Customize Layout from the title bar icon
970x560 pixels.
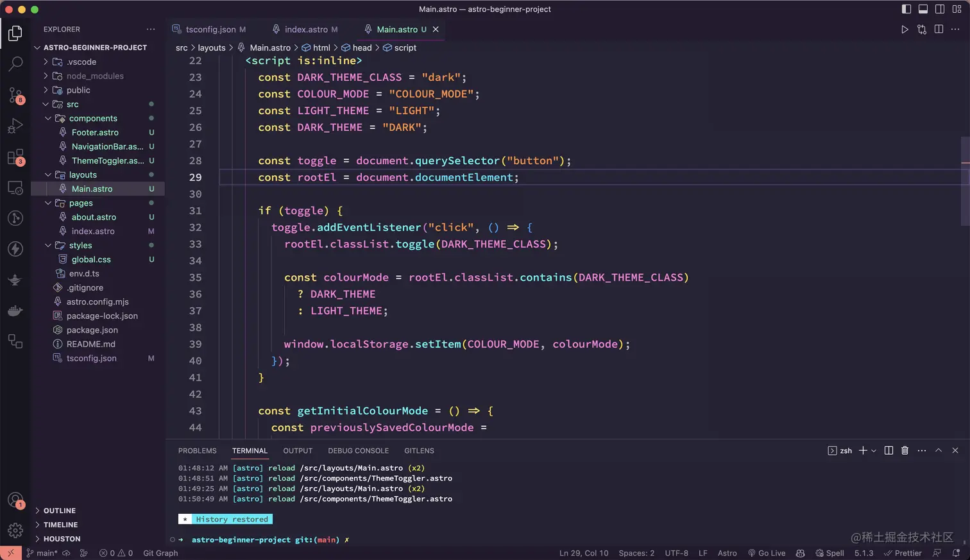coord(957,9)
